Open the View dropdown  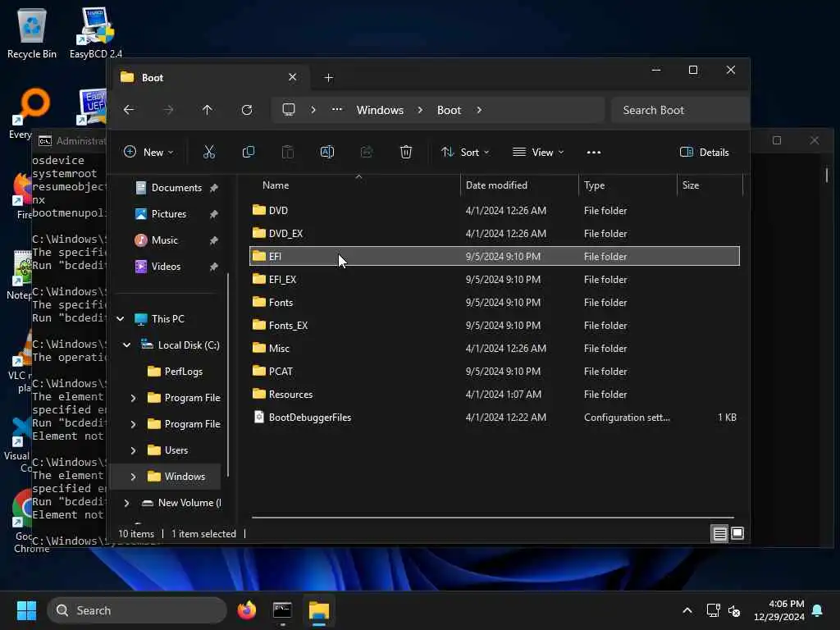coord(538,152)
